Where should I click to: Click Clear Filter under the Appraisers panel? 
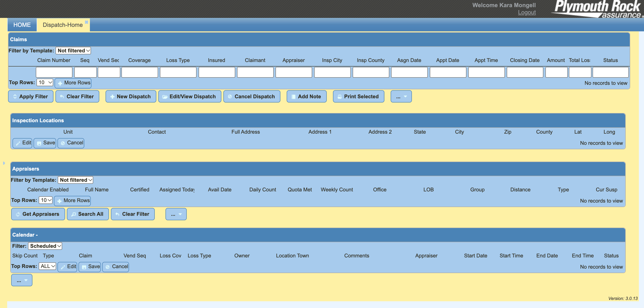[133, 214]
